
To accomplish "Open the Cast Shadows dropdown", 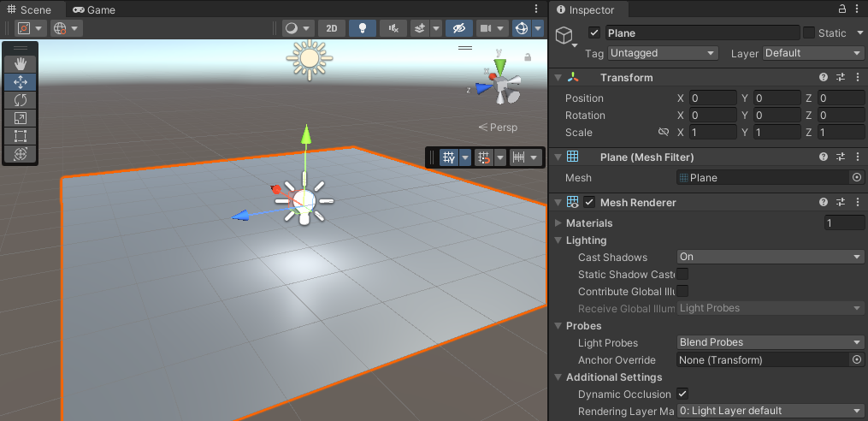I will click(770, 257).
